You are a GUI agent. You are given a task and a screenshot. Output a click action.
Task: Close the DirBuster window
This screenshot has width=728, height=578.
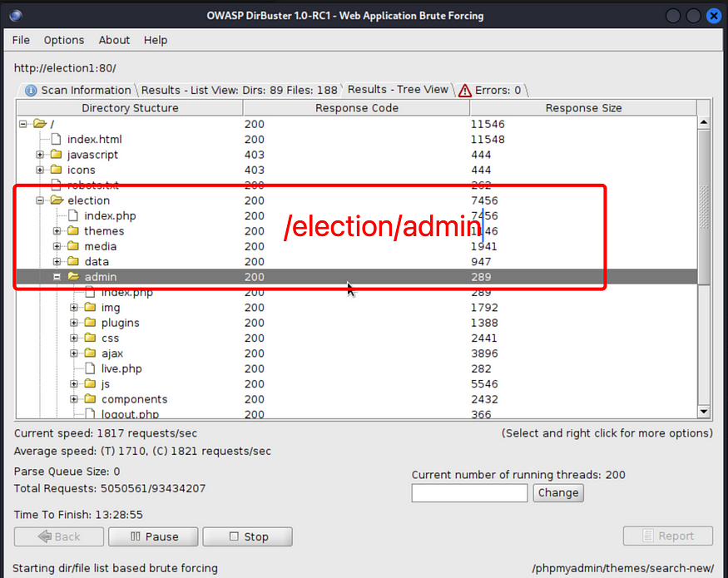point(714,16)
